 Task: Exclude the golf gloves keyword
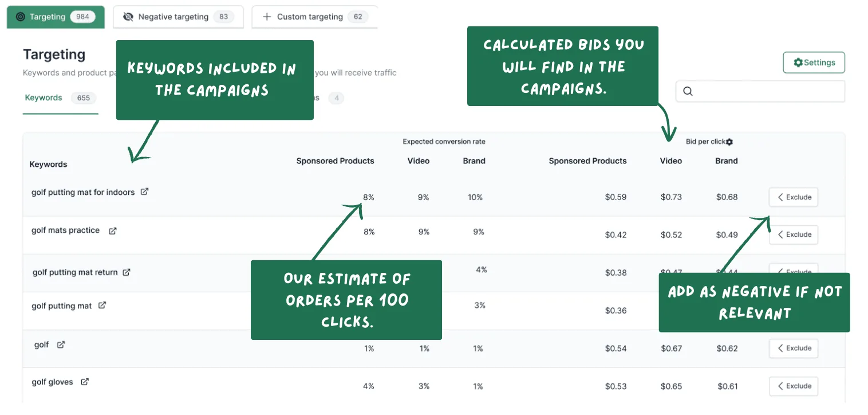pos(794,386)
